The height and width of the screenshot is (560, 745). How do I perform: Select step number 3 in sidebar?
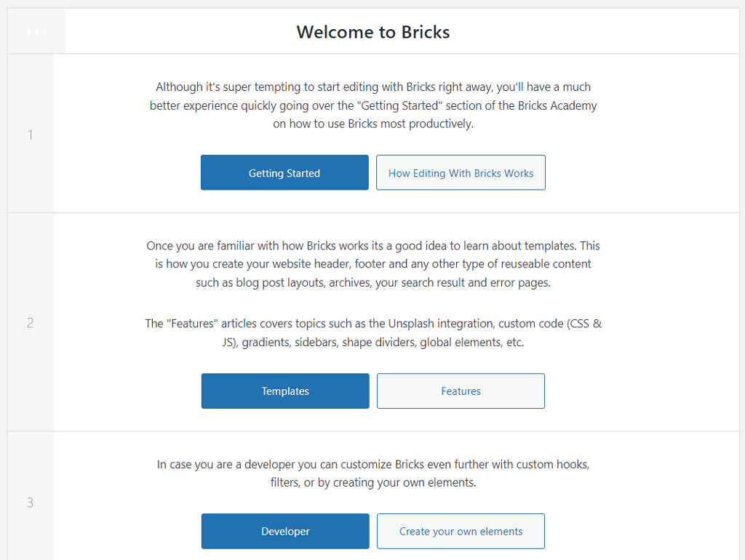pyautogui.click(x=31, y=503)
